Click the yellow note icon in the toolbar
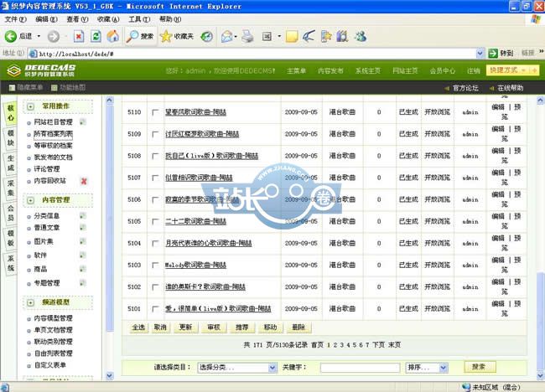The height and width of the screenshot is (392, 545). (x=292, y=37)
